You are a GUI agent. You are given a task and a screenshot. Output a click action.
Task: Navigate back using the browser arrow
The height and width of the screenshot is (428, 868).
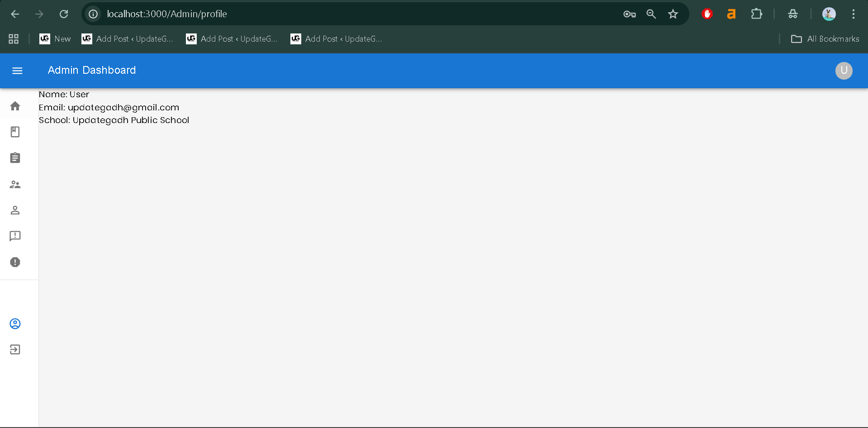click(x=15, y=14)
